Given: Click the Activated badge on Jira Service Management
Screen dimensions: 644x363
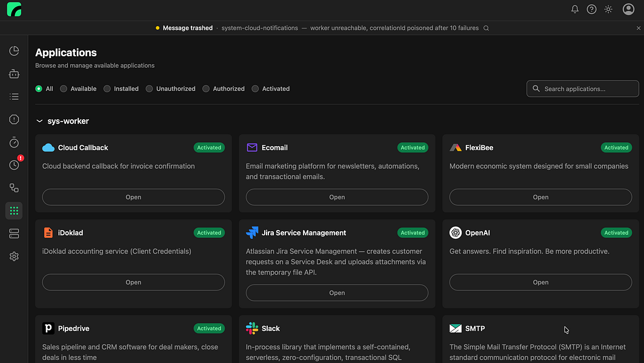Looking at the screenshot, I should pyautogui.click(x=413, y=232).
